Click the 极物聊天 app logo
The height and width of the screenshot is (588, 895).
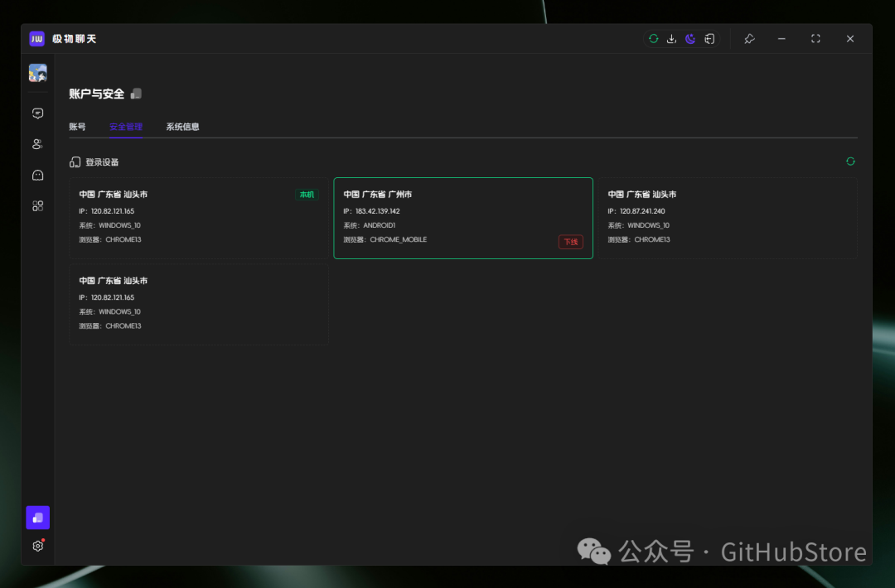(37, 39)
